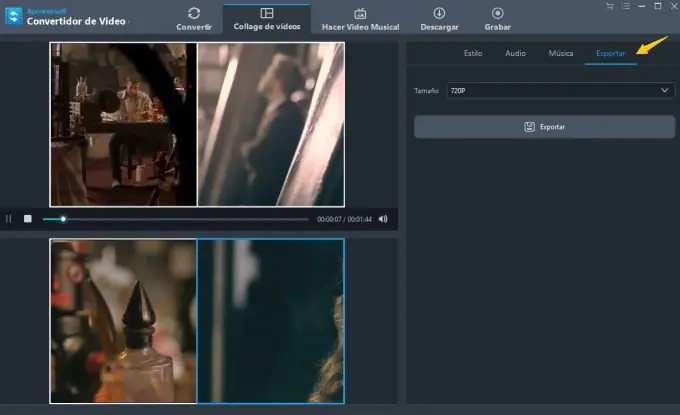The width and height of the screenshot is (680, 415).
Task: Mute the preview volume icon
Action: (x=383, y=219)
